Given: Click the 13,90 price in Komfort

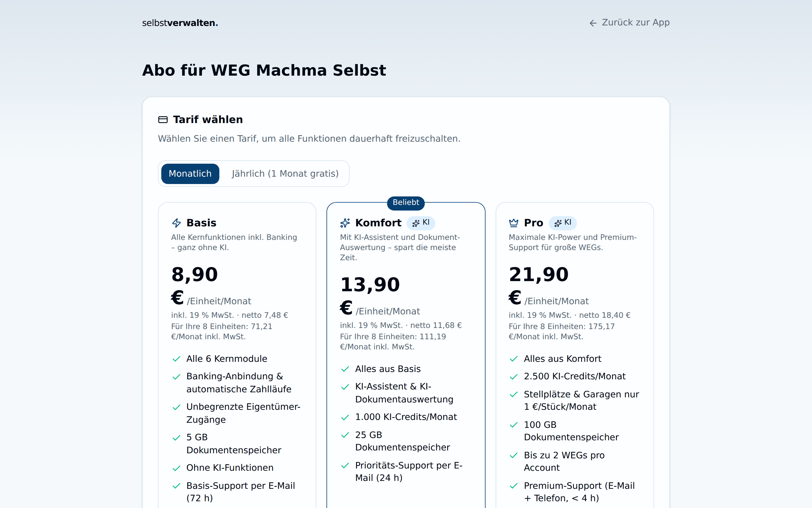Looking at the screenshot, I should [x=370, y=284].
